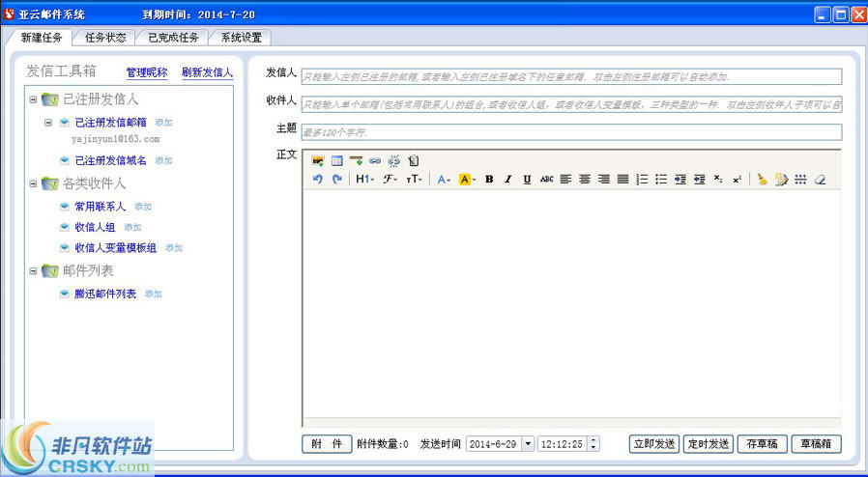Center align the text

(585, 179)
